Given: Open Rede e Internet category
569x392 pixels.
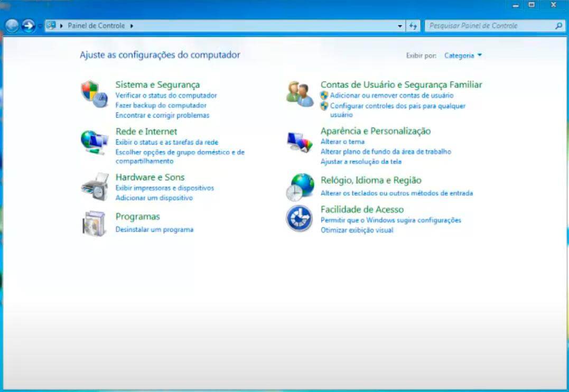Looking at the screenshot, I should point(146,132).
